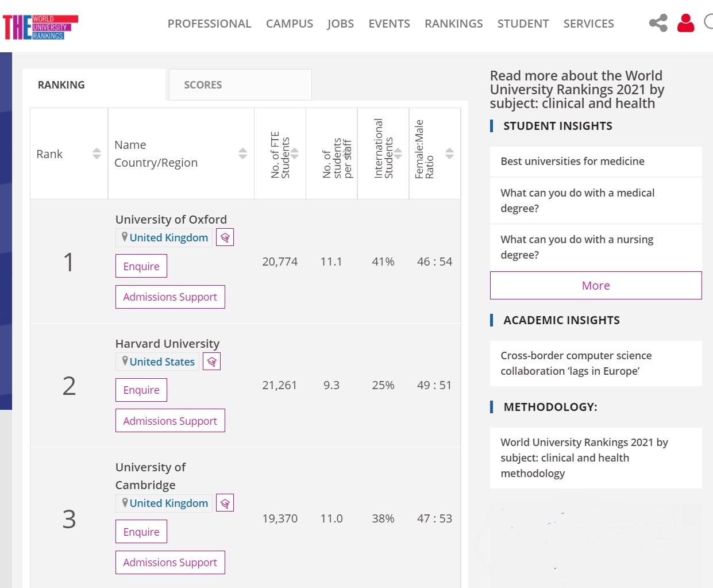Image resolution: width=713 pixels, height=588 pixels.
Task: Click THE World University Rankings logo
Action: [40, 27]
